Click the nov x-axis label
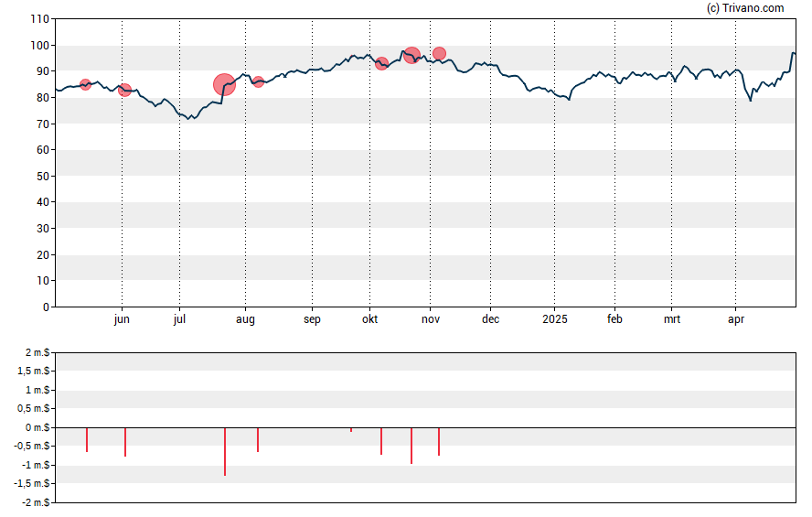 tap(431, 319)
